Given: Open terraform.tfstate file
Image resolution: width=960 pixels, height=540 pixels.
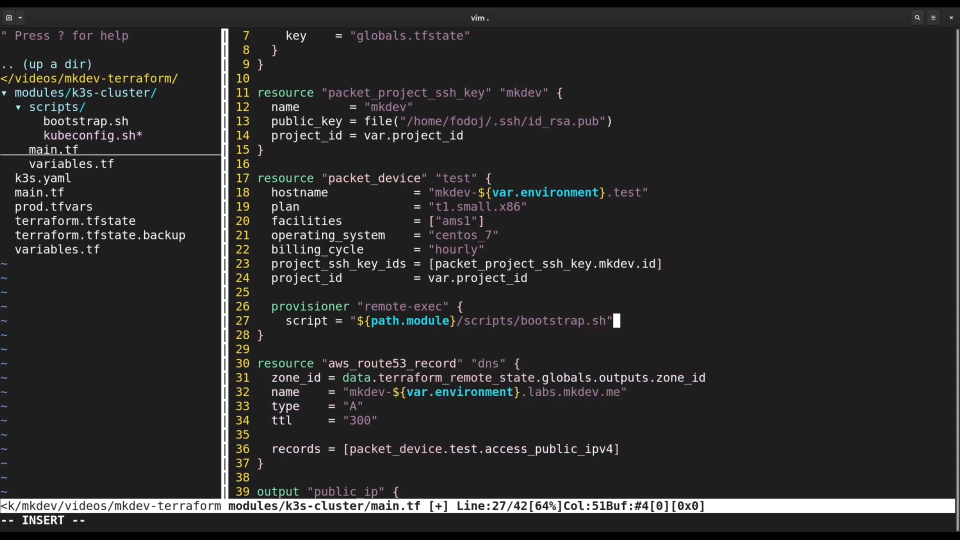Looking at the screenshot, I should 75,221.
